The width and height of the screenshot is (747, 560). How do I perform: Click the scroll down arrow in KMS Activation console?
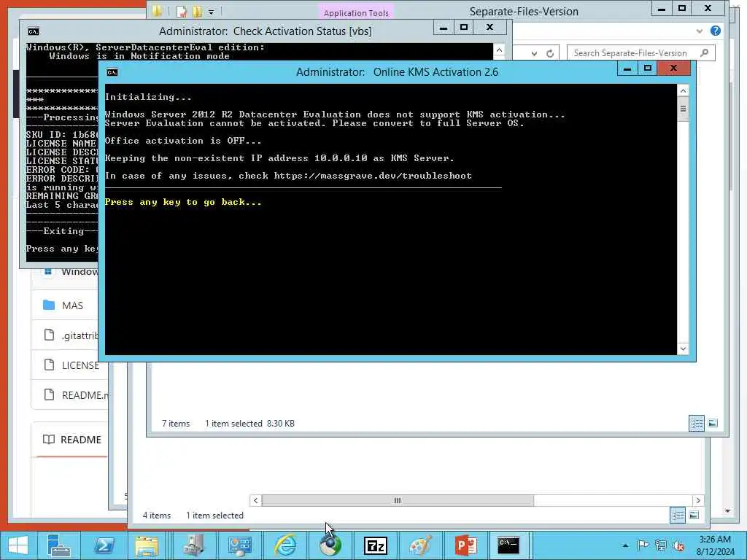683,349
